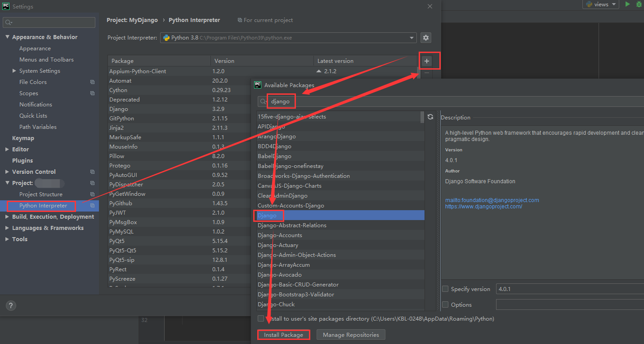644x344 pixels.
Task: Close the Settings dialog
Action: [x=430, y=6]
